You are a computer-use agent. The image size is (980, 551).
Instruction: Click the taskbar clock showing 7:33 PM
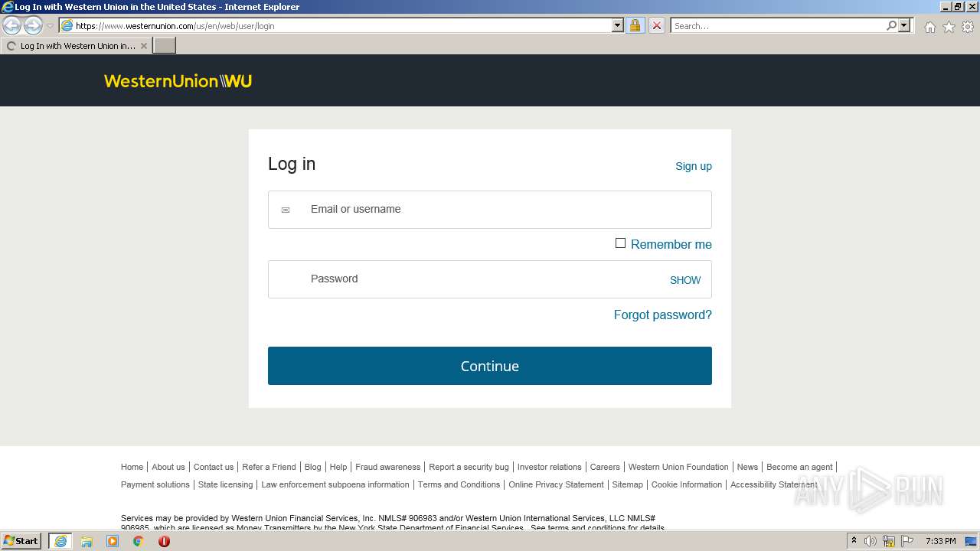pos(940,541)
